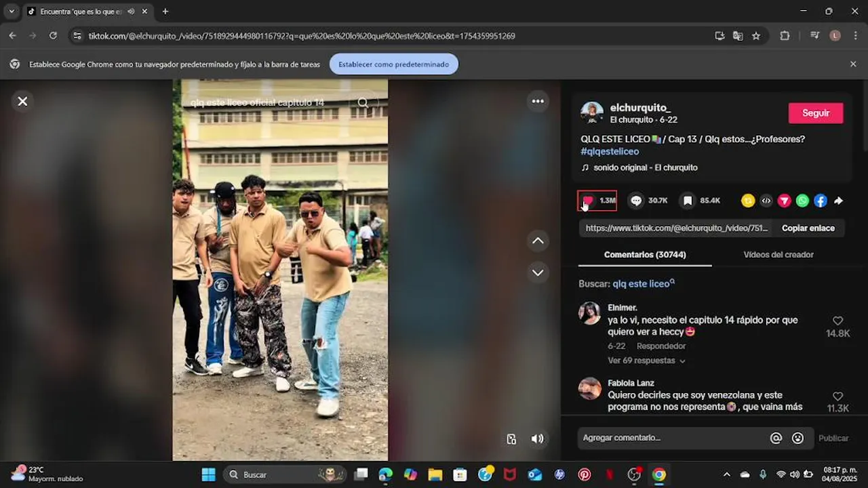Viewport: 868px width, 488px height.
Task: Like the video with the heart icon
Action: click(x=588, y=201)
